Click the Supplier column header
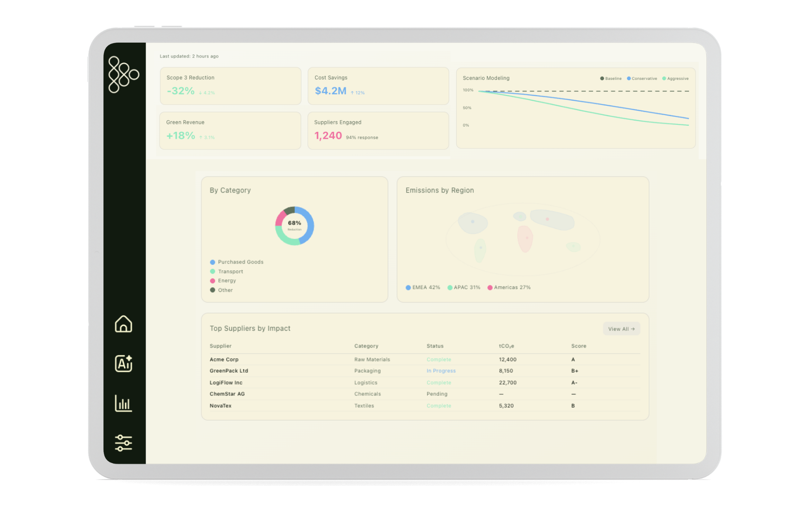The height and width of the screenshot is (509, 812). tap(220, 346)
